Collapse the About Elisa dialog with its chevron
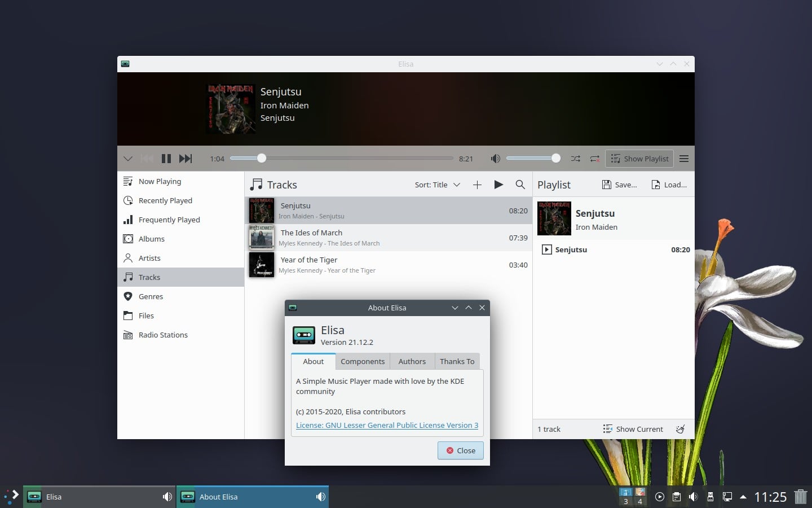 click(x=455, y=308)
